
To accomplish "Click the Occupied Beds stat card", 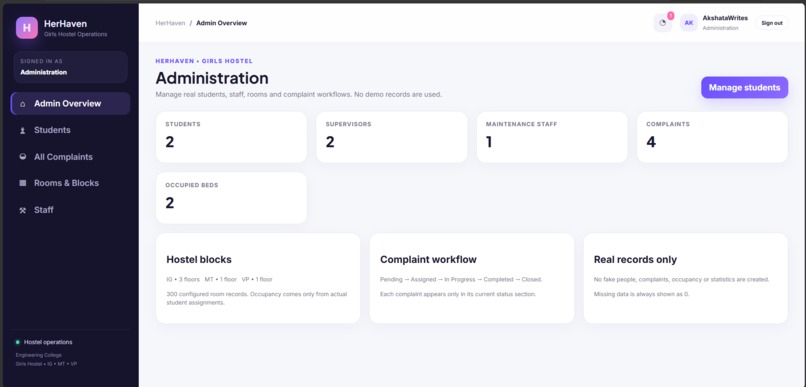I will point(231,198).
